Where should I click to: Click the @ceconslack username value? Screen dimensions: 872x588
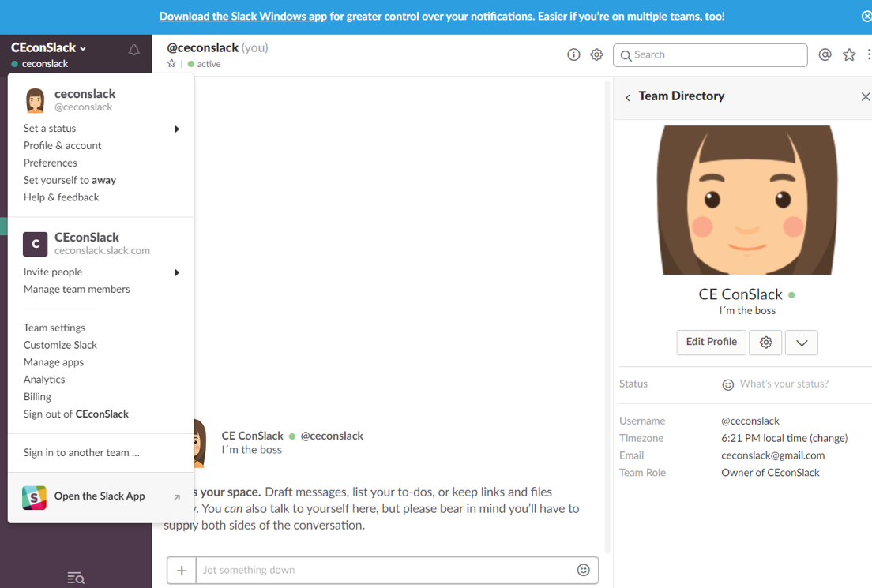coord(750,421)
